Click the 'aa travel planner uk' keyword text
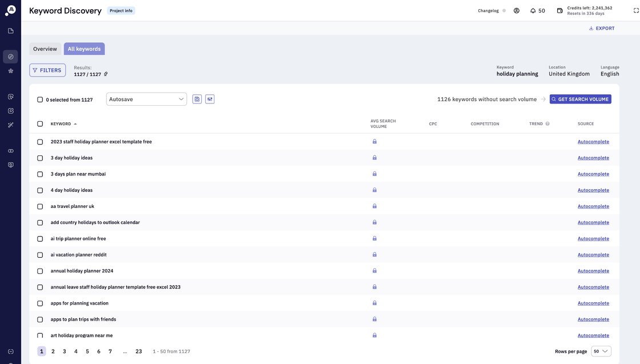Image resolution: width=640 pixels, height=364 pixels. pyautogui.click(x=72, y=206)
